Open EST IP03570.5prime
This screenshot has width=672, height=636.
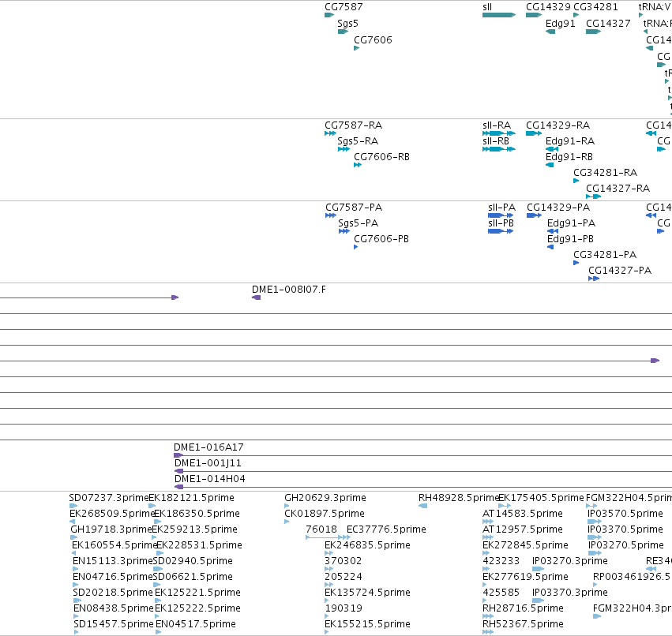click(625, 514)
